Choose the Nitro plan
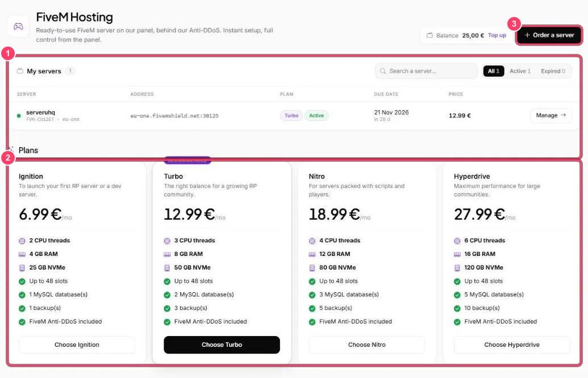 pyautogui.click(x=367, y=345)
